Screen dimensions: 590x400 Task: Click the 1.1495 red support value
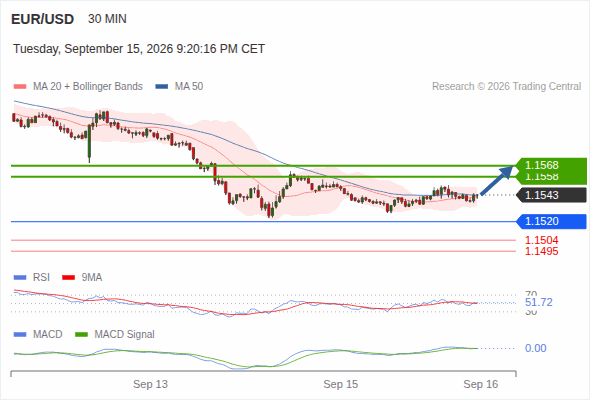(541, 251)
